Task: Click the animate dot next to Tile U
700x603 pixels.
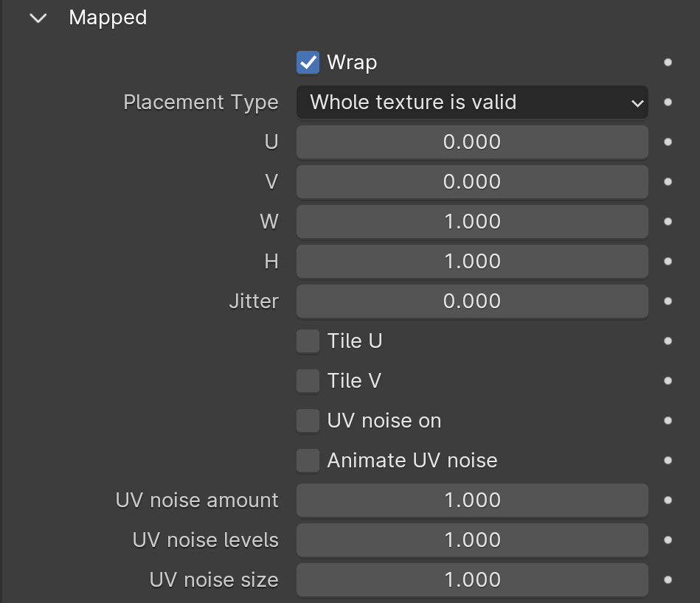Action: (668, 341)
